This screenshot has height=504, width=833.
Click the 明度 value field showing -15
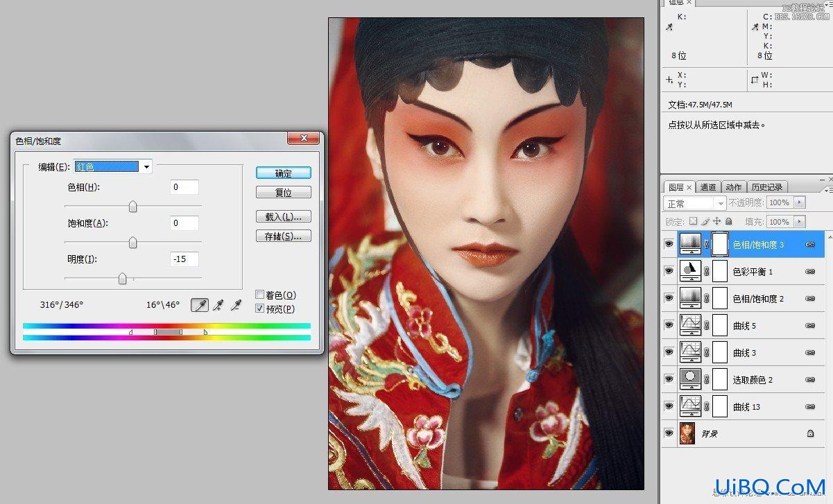click(x=184, y=259)
